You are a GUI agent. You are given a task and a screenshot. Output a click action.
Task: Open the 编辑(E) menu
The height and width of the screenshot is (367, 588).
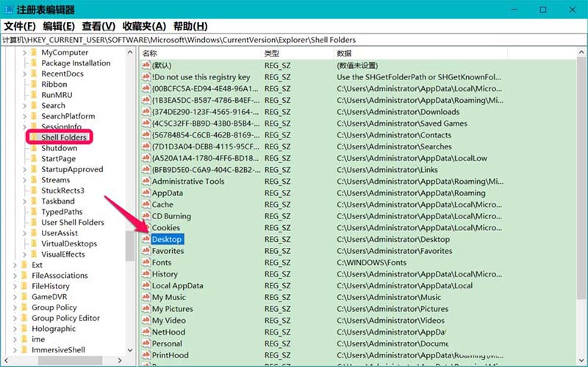(59, 26)
